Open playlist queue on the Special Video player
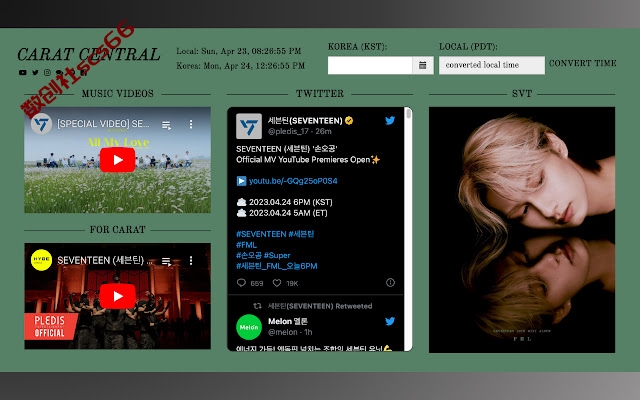 pyautogui.click(x=166, y=124)
